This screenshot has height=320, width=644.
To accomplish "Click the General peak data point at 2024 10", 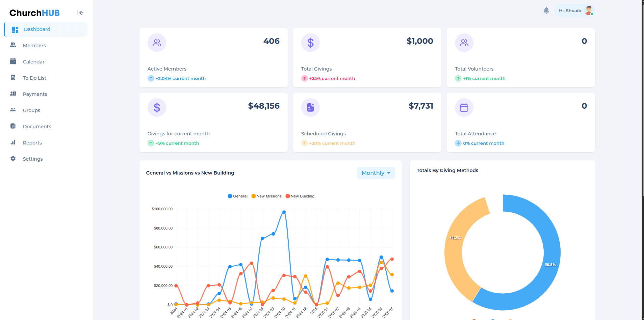I will pos(284,212).
